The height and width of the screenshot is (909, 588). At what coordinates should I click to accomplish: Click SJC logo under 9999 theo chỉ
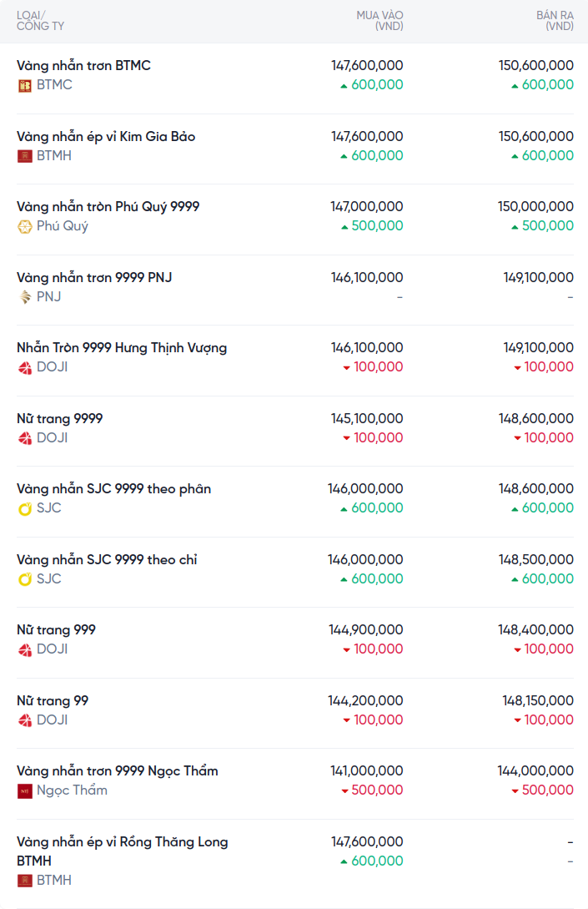25,579
